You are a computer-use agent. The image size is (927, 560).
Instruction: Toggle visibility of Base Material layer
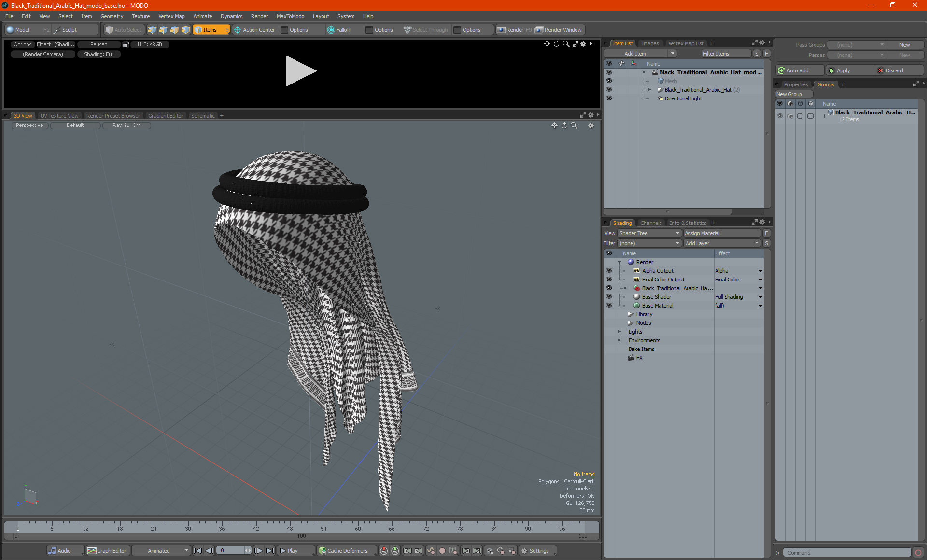click(609, 306)
